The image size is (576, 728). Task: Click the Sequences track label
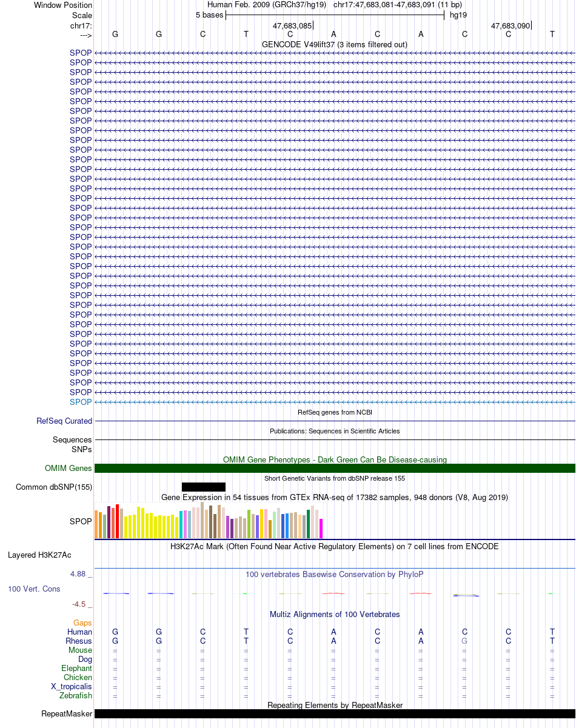(x=72, y=439)
